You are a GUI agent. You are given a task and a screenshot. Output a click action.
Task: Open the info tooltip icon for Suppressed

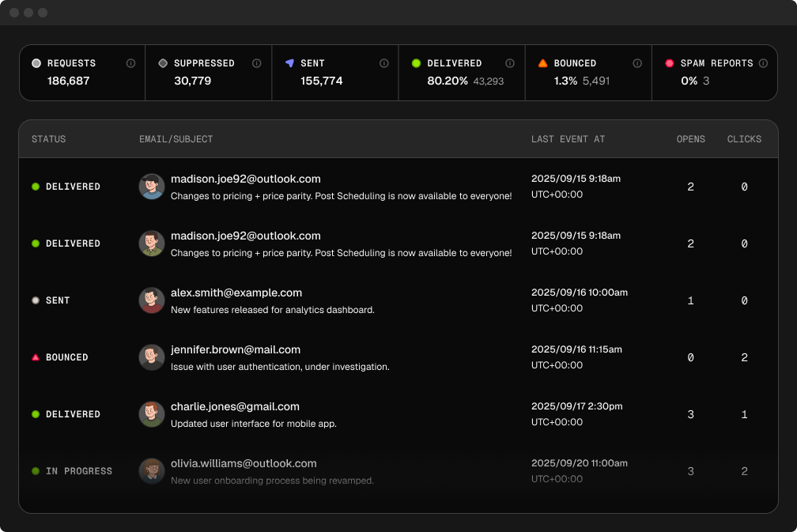pyautogui.click(x=257, y=63)
